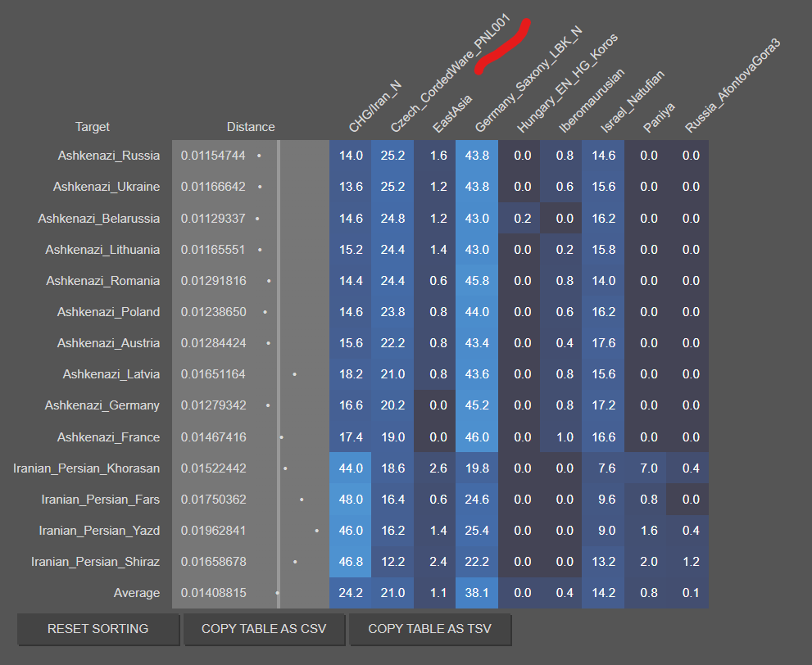
Task: Click the 1.6 Paniya cell for Yazd
Action: click(x=646, y=531)
